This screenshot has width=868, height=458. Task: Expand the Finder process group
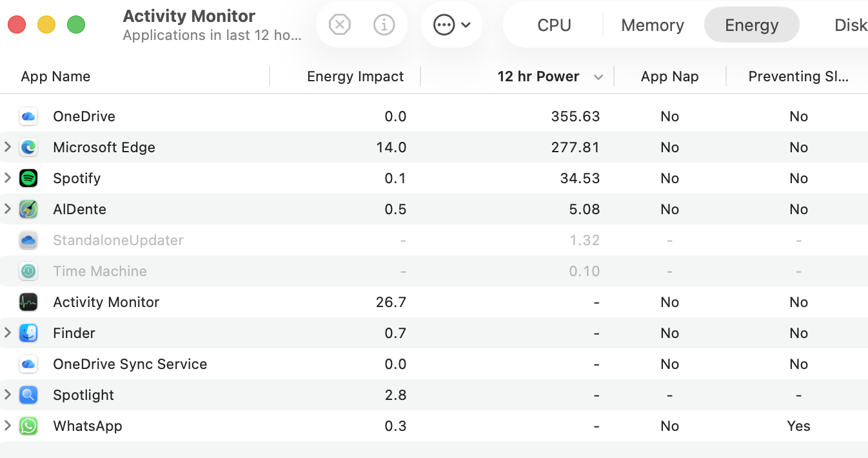click(x=8, y=333)
